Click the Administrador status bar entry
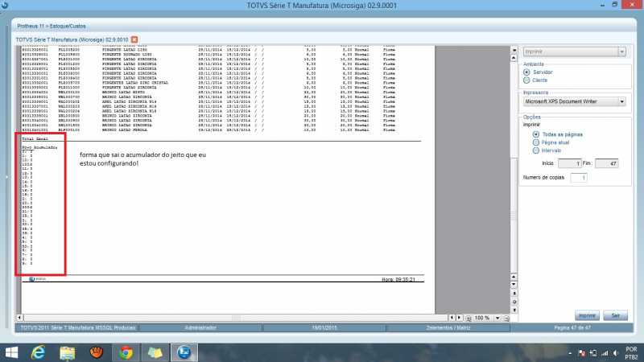 coord(200,328)
